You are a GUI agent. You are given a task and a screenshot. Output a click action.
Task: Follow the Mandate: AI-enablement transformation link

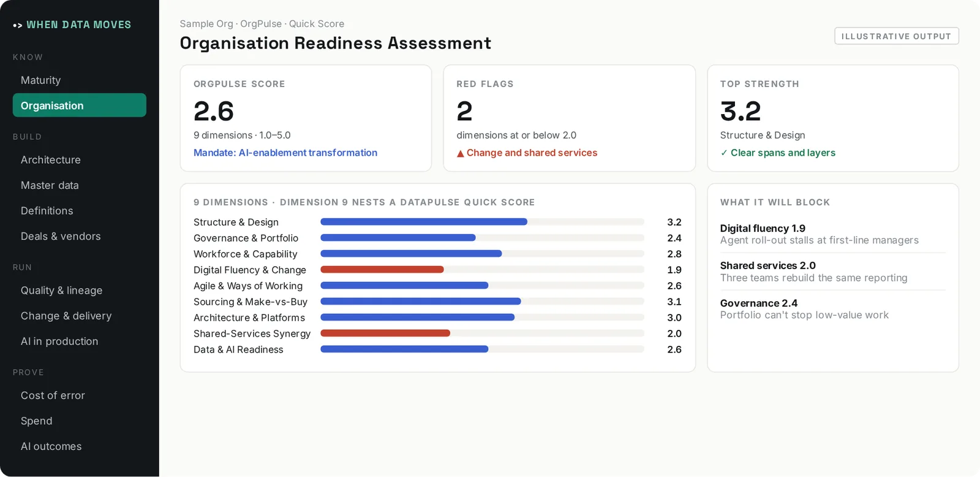coord(285,153)
